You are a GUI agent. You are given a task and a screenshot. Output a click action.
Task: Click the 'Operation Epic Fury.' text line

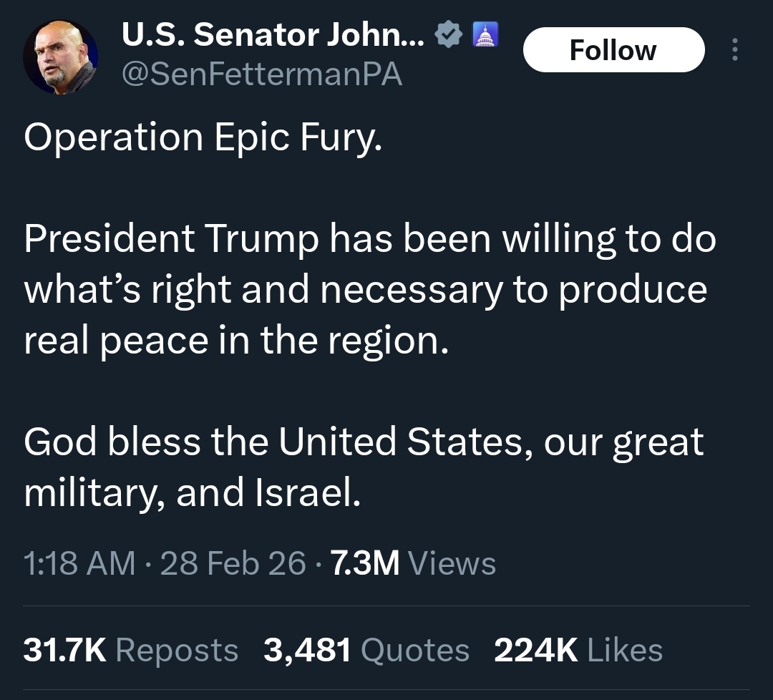coord(203,137)
